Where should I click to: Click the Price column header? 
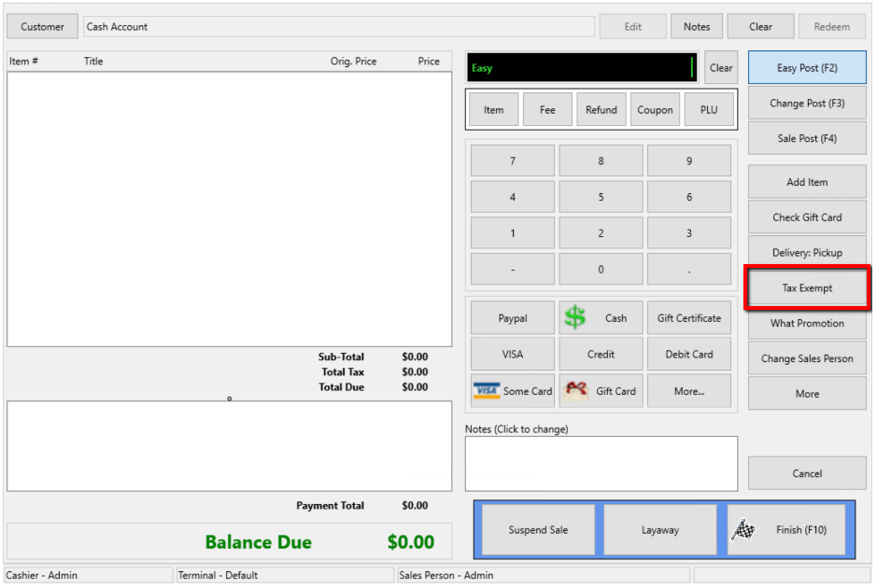pos(429,61)
